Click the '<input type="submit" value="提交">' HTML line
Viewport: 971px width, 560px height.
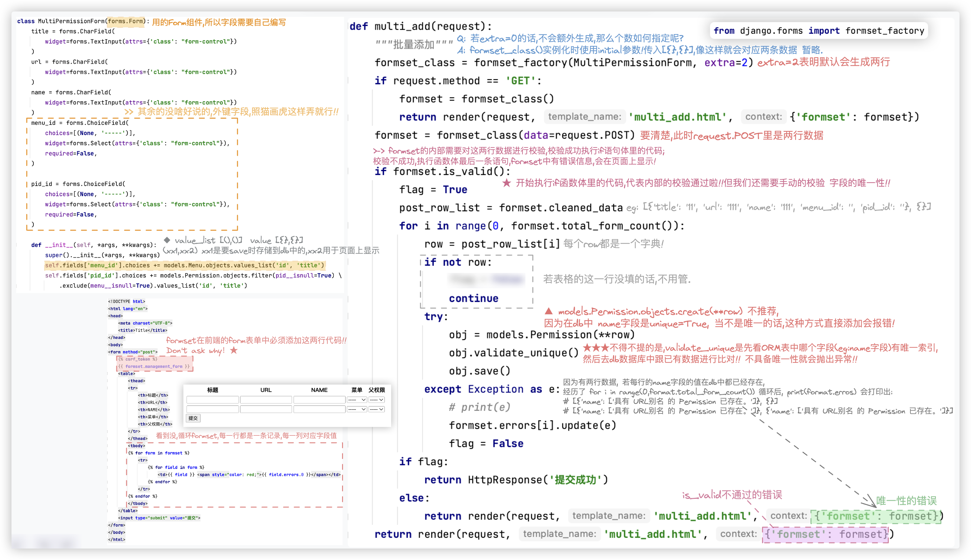(159, 518)
